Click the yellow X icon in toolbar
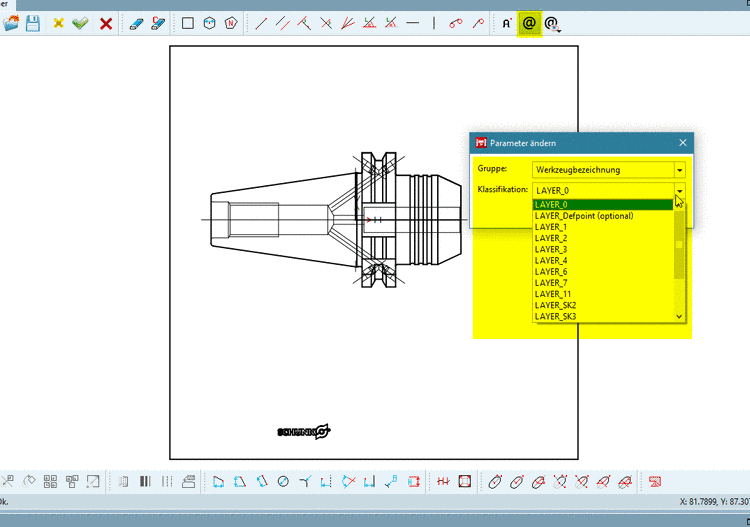 (x=58, y=23)
